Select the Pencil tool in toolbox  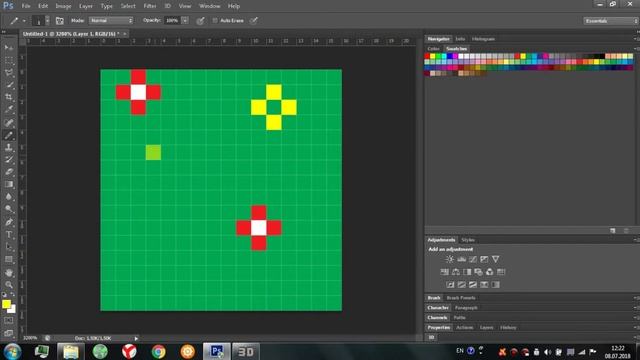9,135
